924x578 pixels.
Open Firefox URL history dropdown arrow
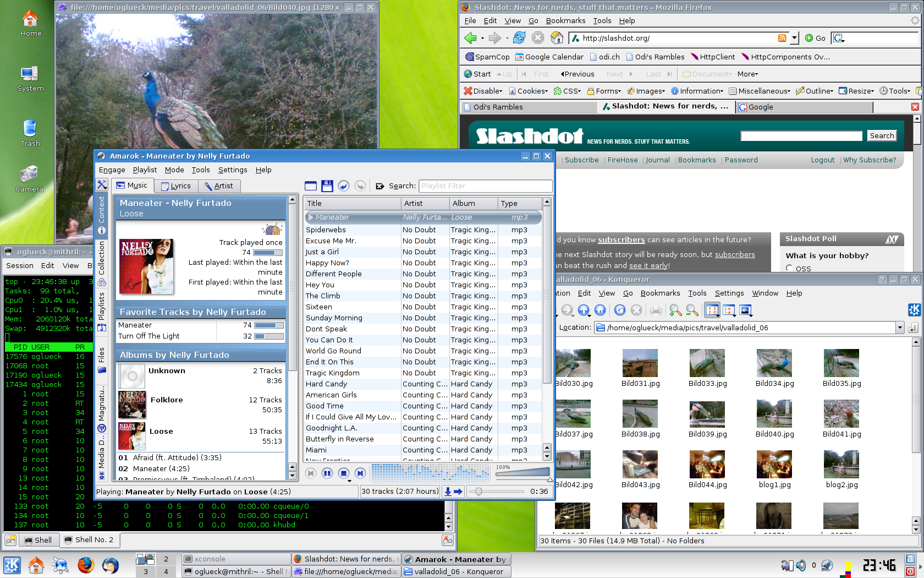tap(794, 38)
